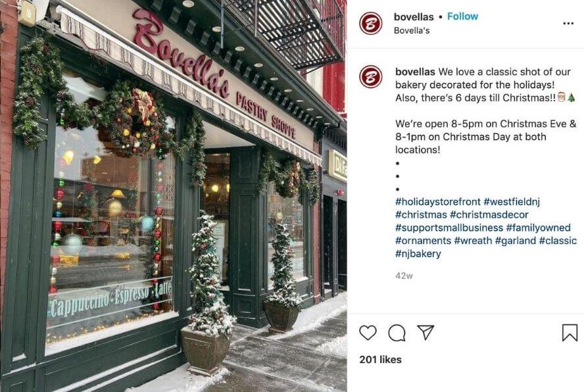The image size is (584, 392).
Task: Open the #familyowned hashtag
Action: point(538,228)
